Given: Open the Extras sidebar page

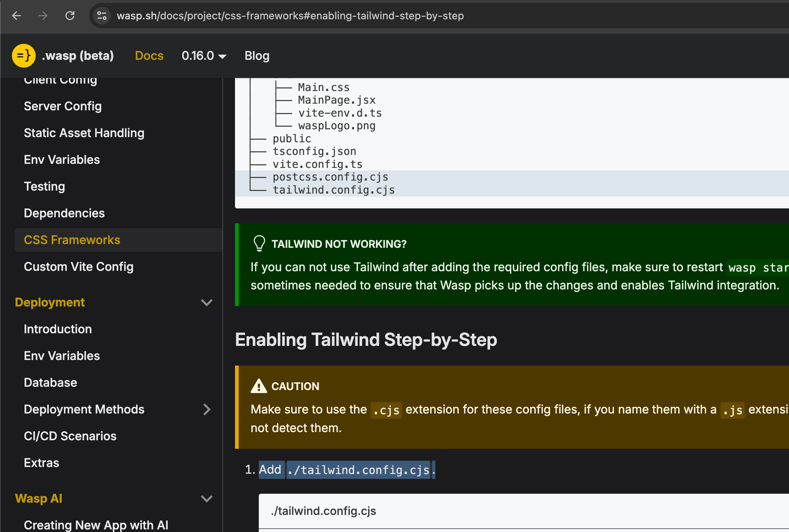Looking at the screenshot, I should 41,463.
